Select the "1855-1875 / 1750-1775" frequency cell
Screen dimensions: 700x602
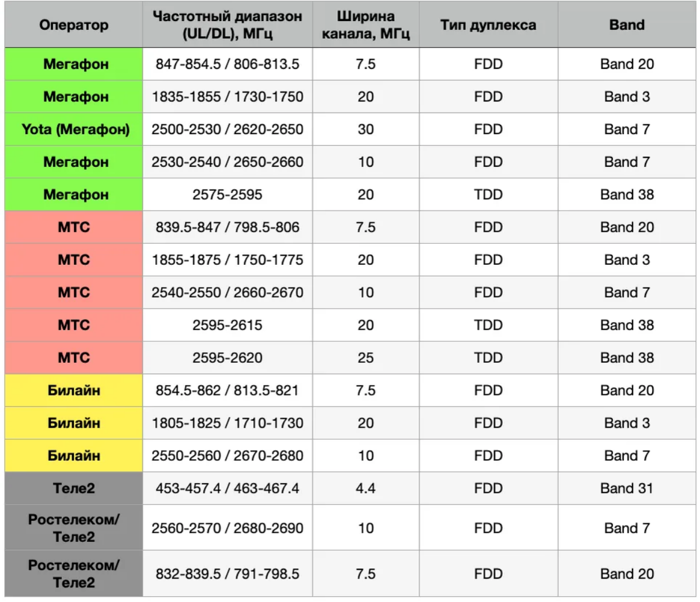click(x=228, y=260)
